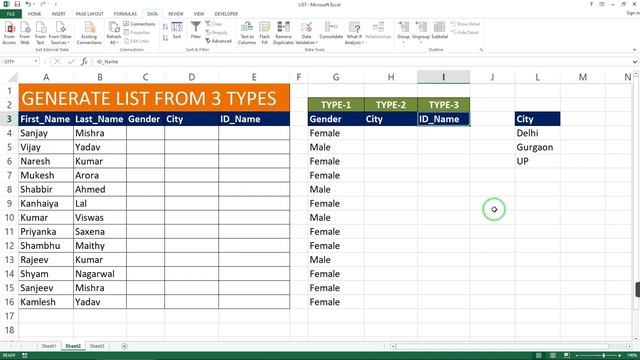Switch to the HOME ribbon tab

pyautogui.click(x=34, y=14)
